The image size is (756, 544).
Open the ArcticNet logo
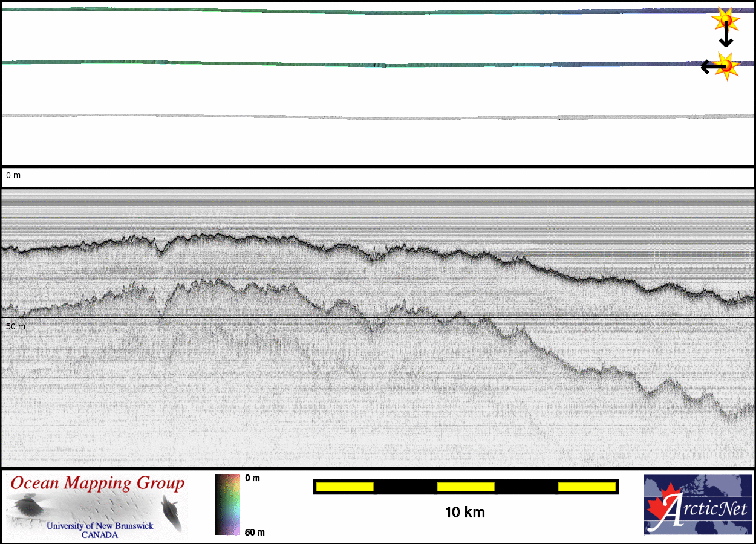pyautogui.click(x=698, y=505)
